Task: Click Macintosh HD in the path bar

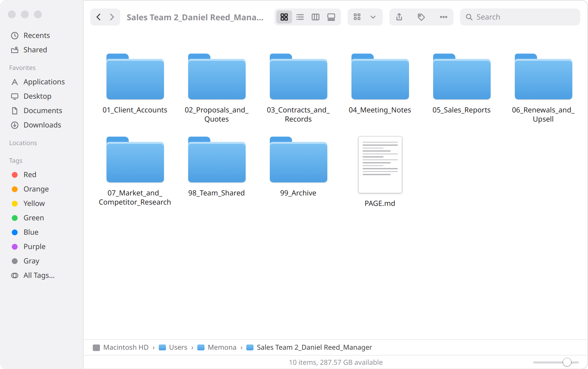Action: coord(121,347)
